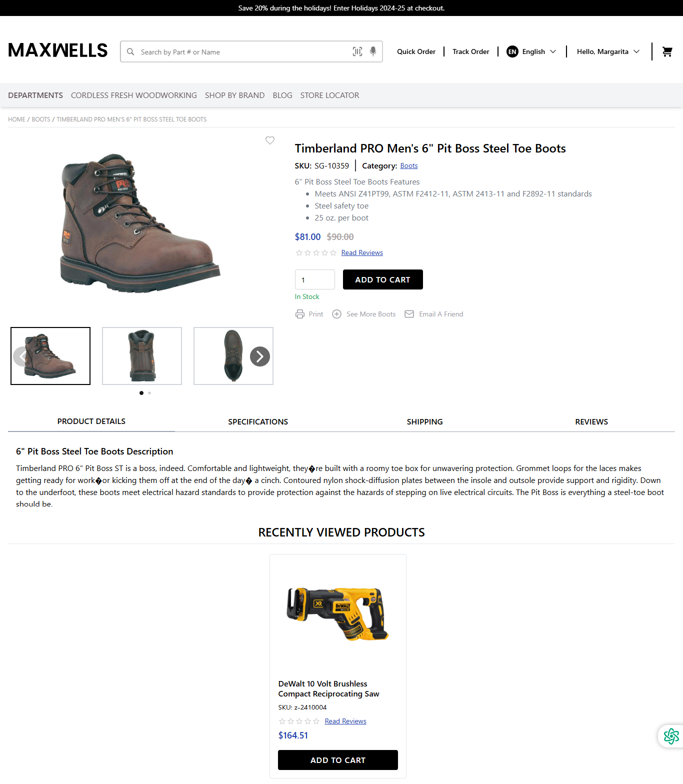Add boots to wishlist via heart icon

pos(270,140)
